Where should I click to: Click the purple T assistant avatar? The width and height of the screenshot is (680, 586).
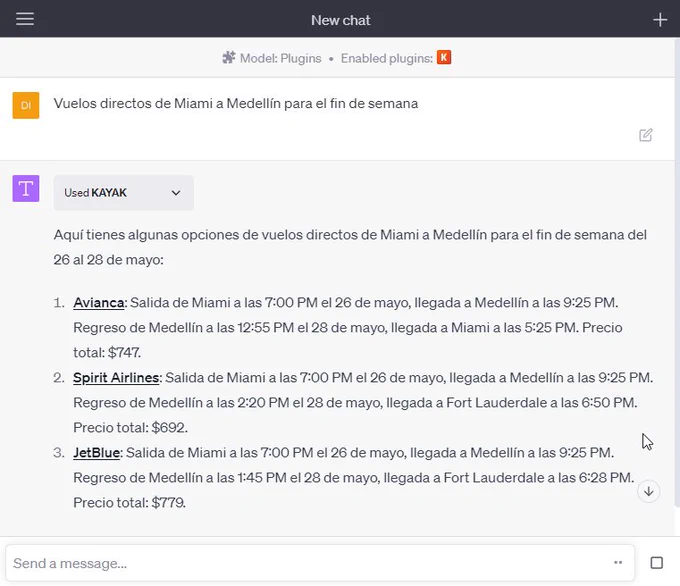(x=26, y=188)
